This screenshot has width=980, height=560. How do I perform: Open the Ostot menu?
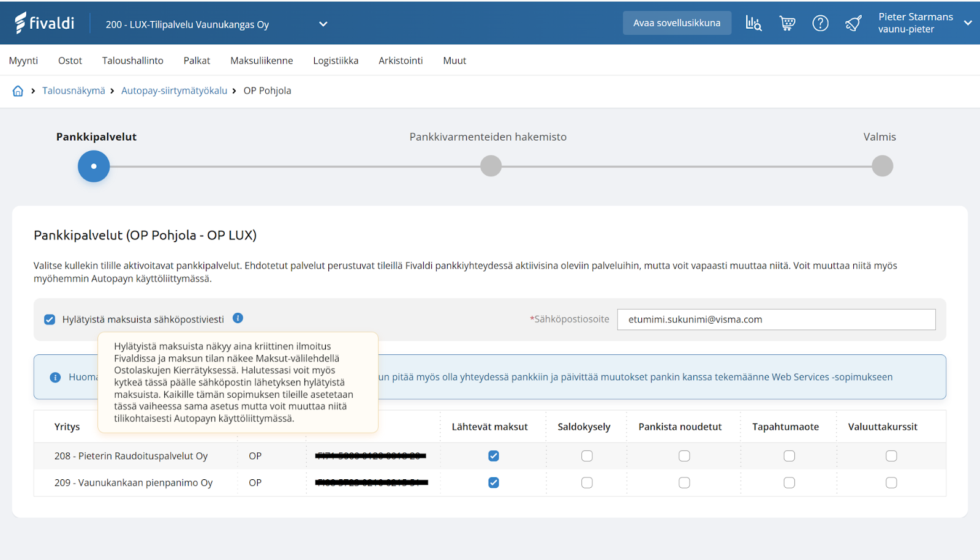(x=70, y=61)
